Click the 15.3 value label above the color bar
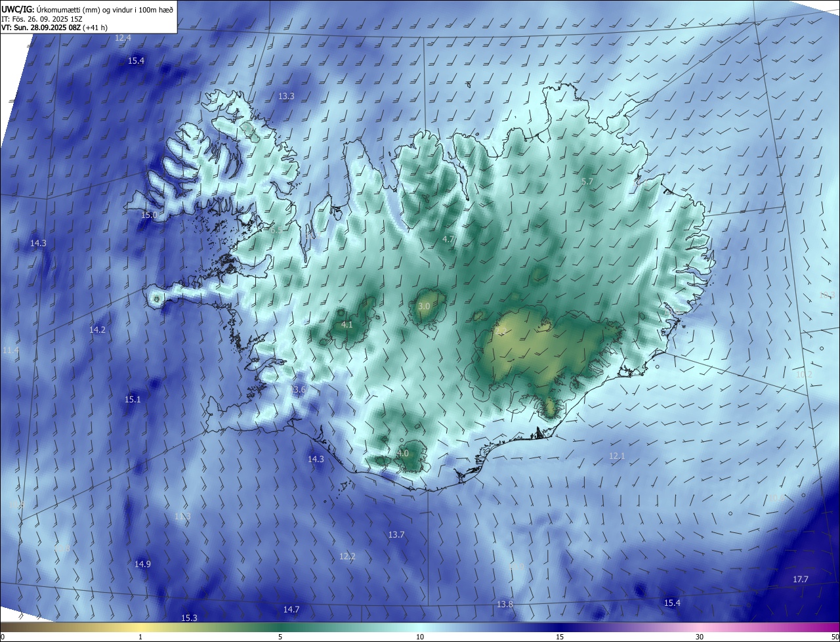 pos(189,618)
